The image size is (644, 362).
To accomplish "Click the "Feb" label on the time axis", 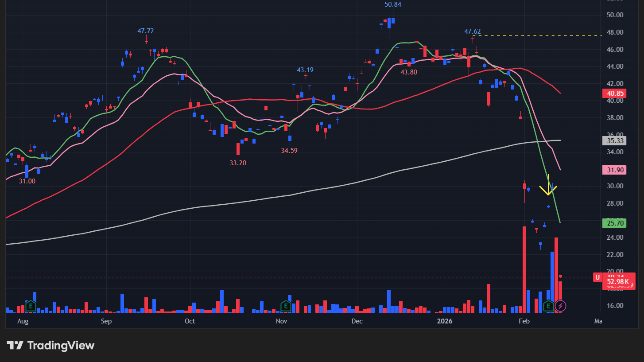I will [x=524, y=321].
